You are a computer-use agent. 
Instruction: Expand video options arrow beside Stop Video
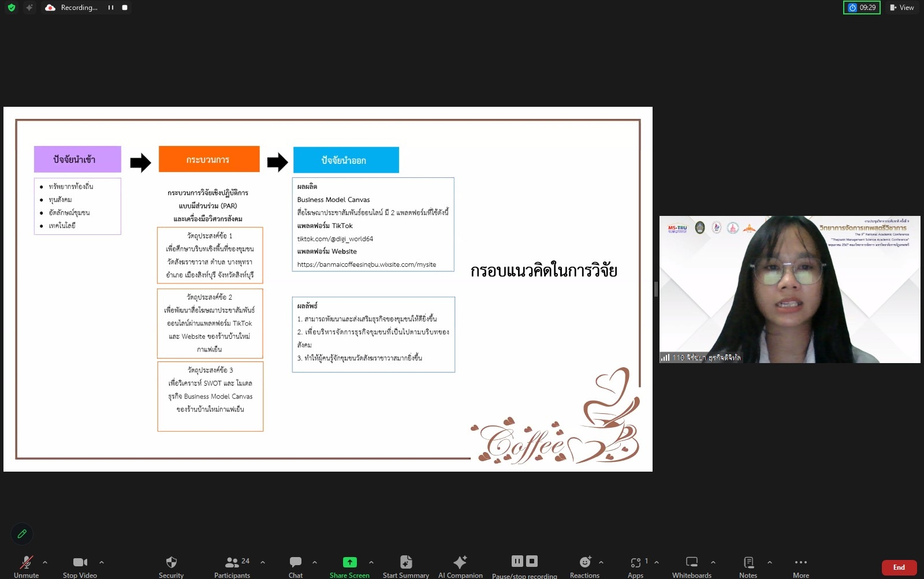[102, 562]
